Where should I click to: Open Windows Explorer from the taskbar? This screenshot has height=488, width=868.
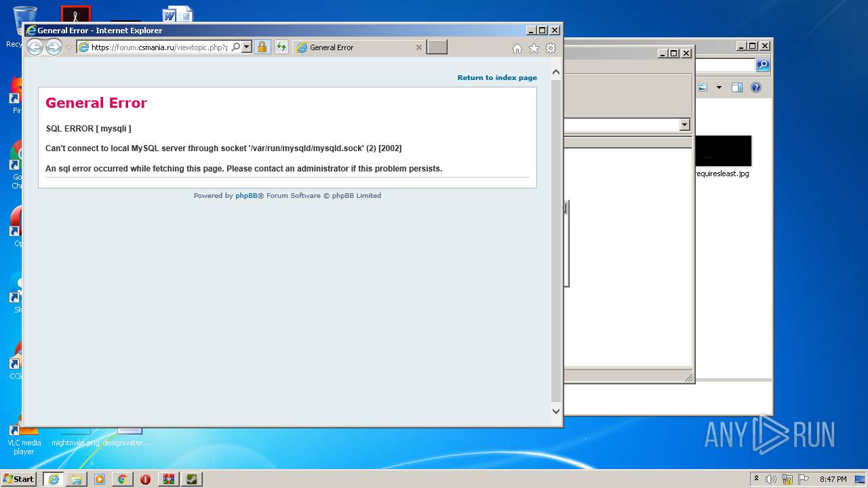click(x=77, y=479)
